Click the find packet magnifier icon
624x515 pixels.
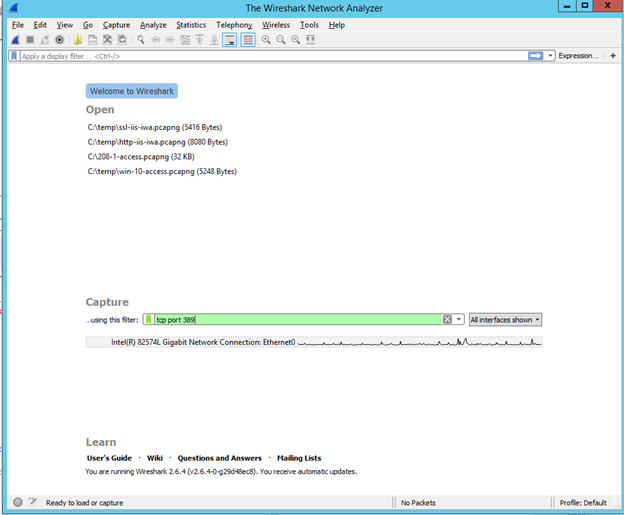coord(140,40)
